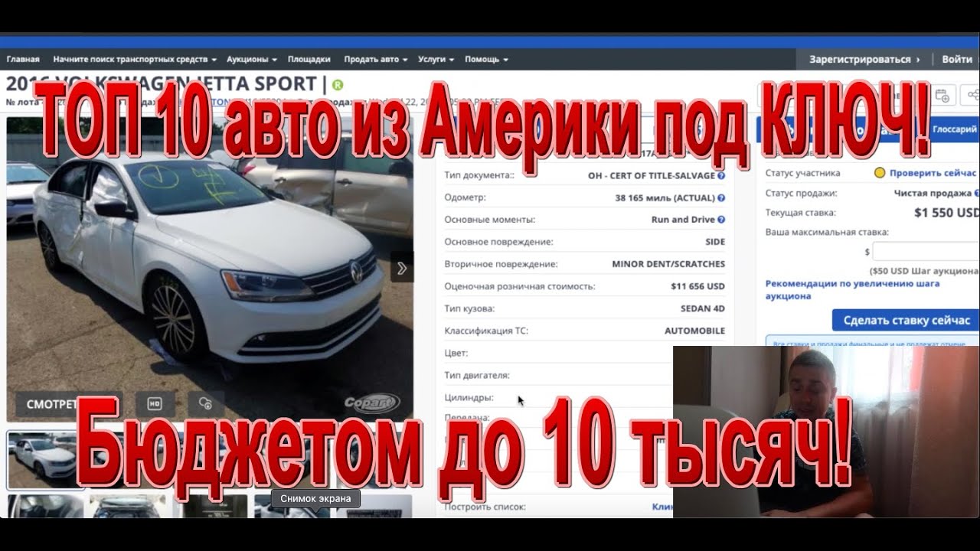Image resolution: width=980 pixels, height=551 pixels.
Task: Open the Проверить сейчас link
Action: tap(933, 173)
